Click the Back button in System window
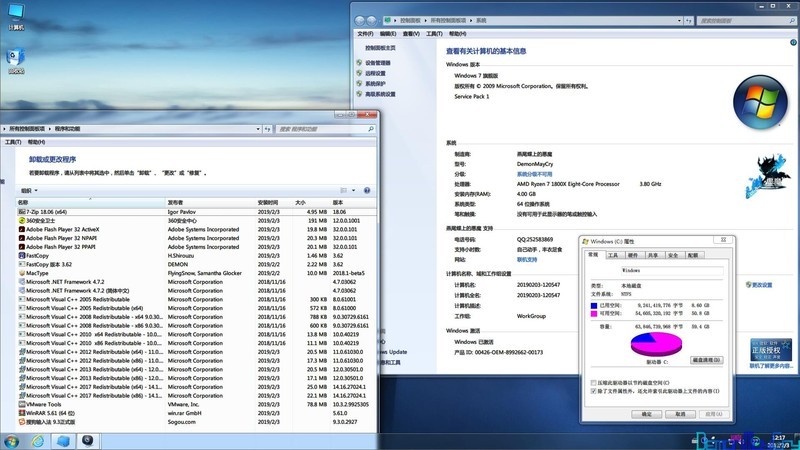The height and width of the screenshot is (450, 800). pyautogui.click(x=359, y=20)
